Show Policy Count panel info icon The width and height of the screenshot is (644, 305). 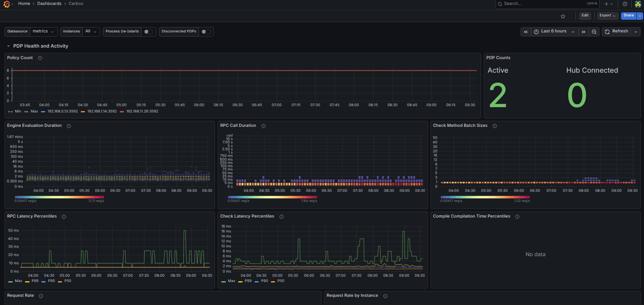pos(40,58)
